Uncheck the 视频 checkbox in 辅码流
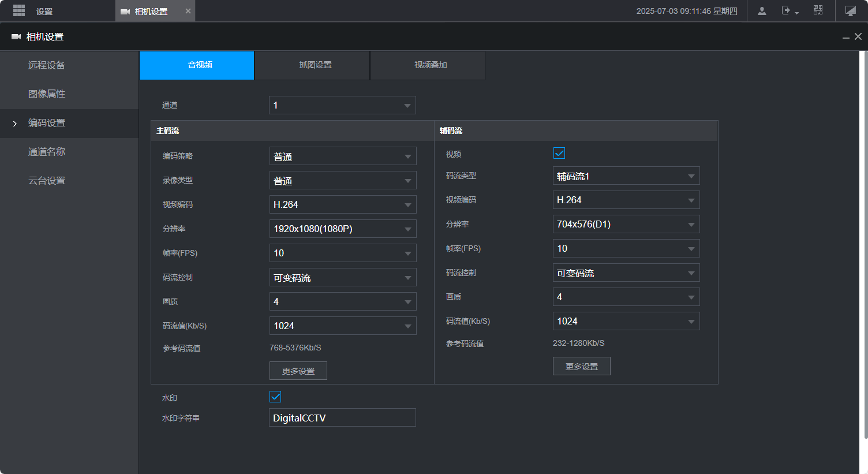 (559, 153)
